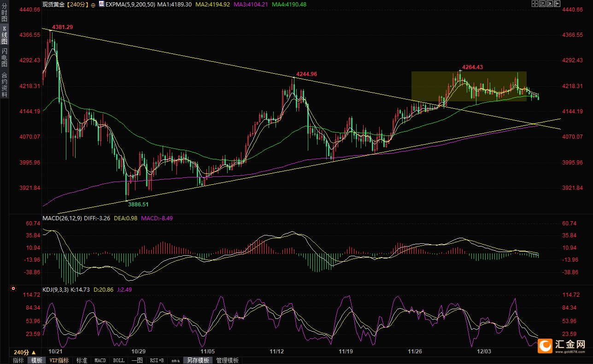Select the 模板 bottom tab
Screen dimensions: 593x364
coord(36,360)
